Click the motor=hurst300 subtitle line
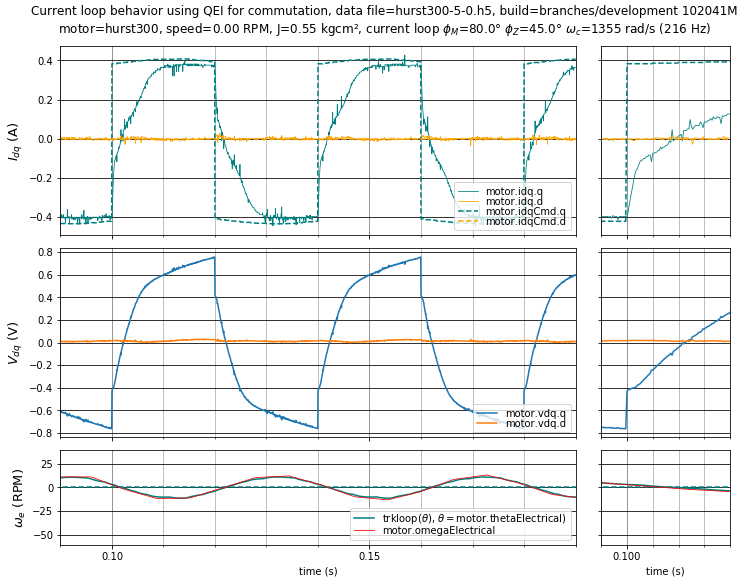 pyautogui.click(x=383, y=28)
